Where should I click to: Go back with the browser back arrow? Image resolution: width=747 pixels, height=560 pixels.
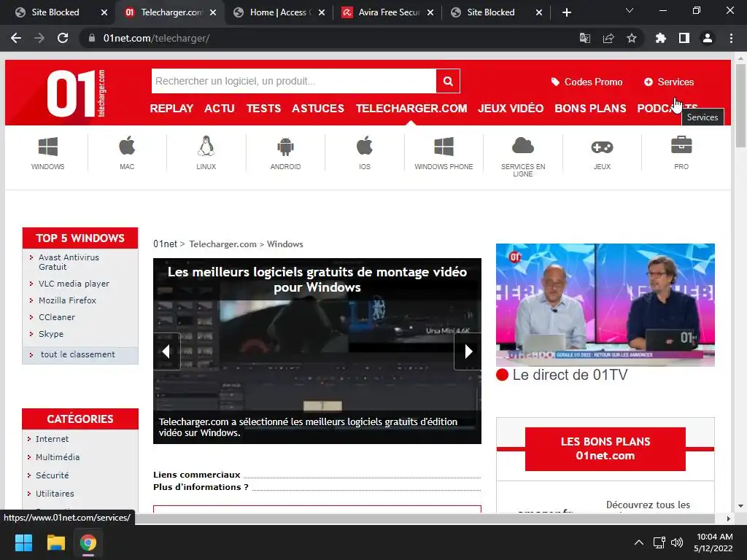16,38
